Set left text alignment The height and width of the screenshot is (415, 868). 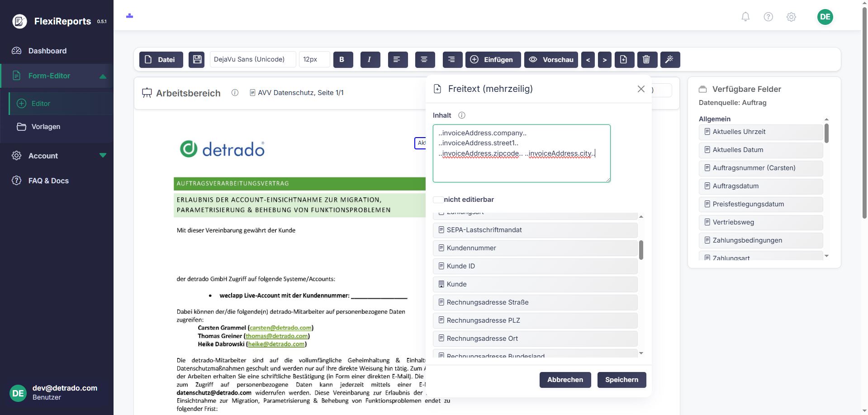tap(397, 59)
